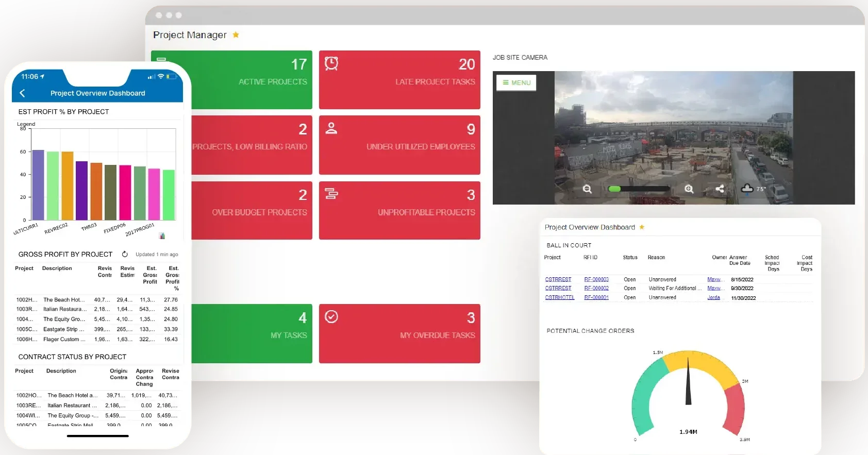The height and width of the screenshot is (455, 868).
Task: Click the weather cloud icon showing 75°
Action: (x=747, y=188)
